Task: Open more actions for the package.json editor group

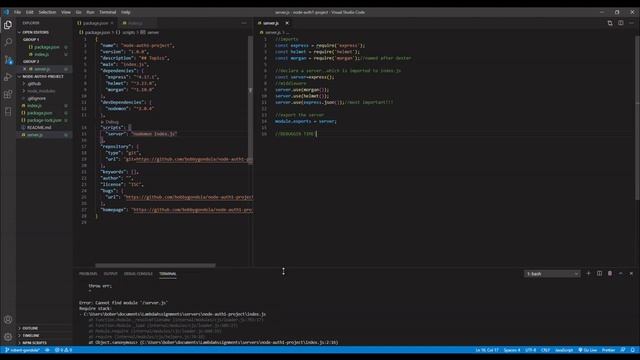Action: point(244,23)
